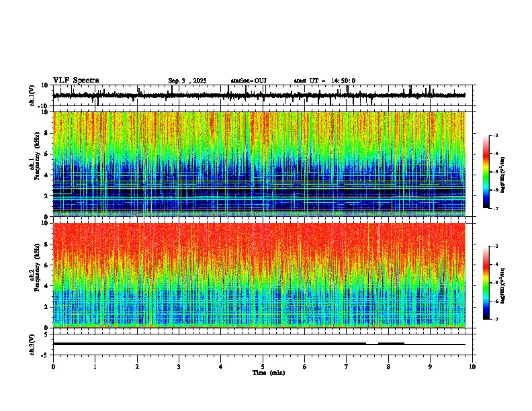Click the "start UT = 14:50: 0" label
The width and height of the screenshot is (532, 411).
pos(324,81)
